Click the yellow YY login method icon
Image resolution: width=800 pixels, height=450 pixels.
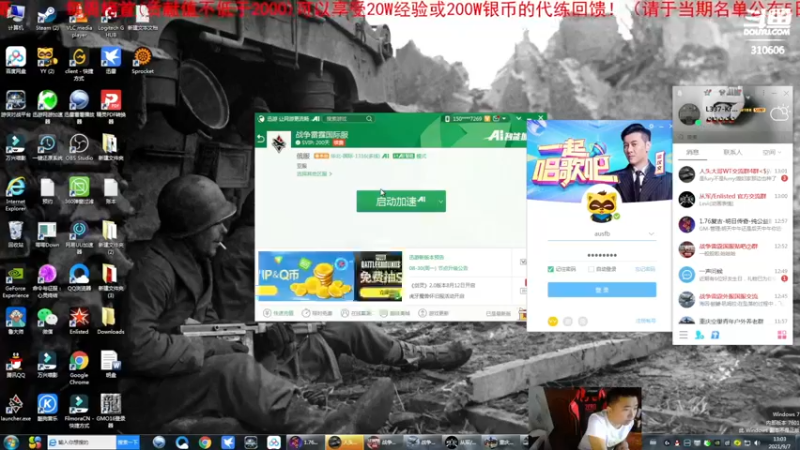point(553,321)
